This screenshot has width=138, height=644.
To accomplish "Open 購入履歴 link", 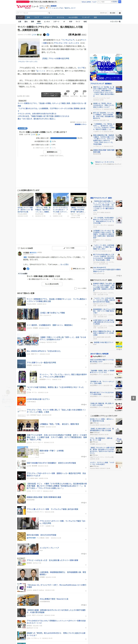I will 112,13.
